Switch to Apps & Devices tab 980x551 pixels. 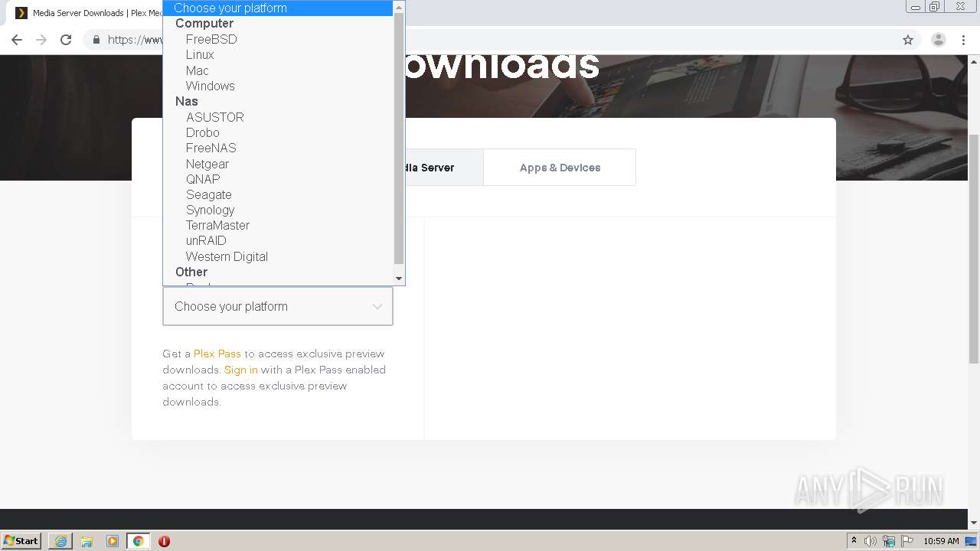pyautogui.click(x=560, y=168)
